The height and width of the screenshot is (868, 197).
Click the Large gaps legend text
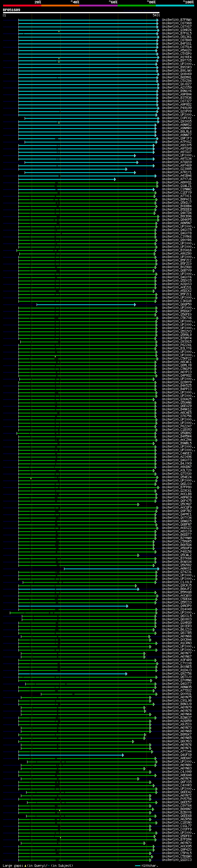coord(38,865)
